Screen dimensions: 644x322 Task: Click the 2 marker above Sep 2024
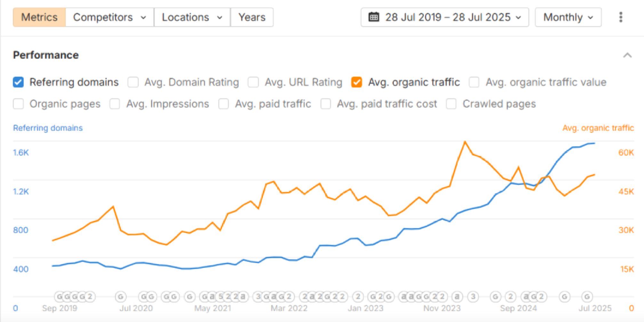pyautogui.click(x=511, y=297)
